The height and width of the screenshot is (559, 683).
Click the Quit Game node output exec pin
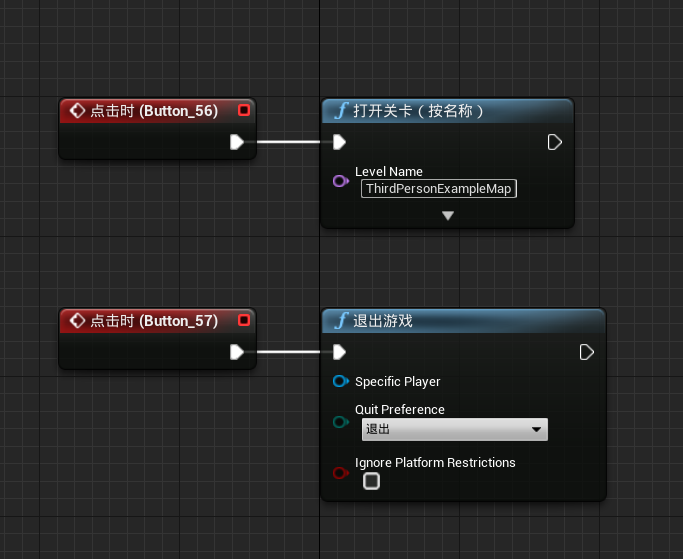click(587, 352)
